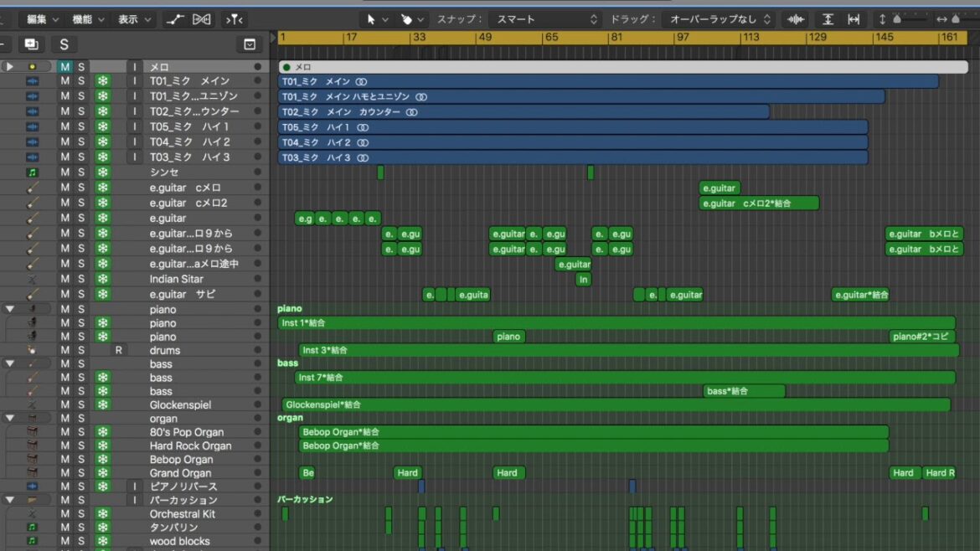This screenshot has width=980, height=551.
Task: Click the duplicate track icon
Action: pos(31,44)
